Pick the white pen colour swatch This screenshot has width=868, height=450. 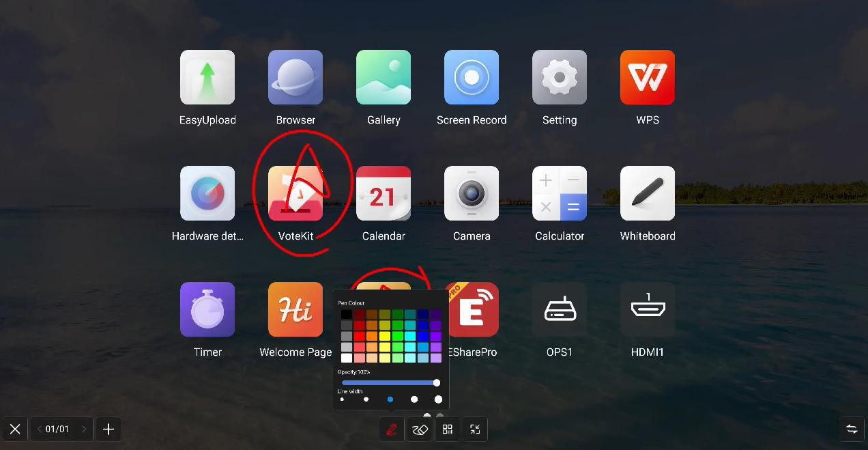click(347, 358)
